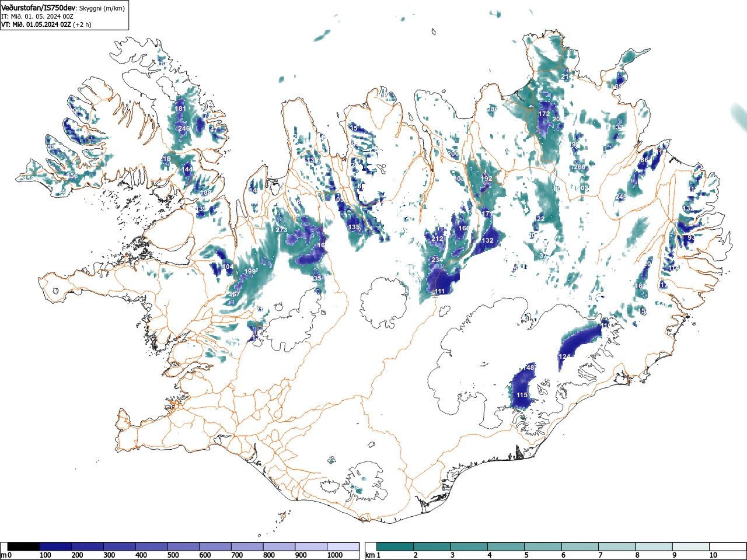
Task: Click the '172' visibility label
Action: [544, 114]
